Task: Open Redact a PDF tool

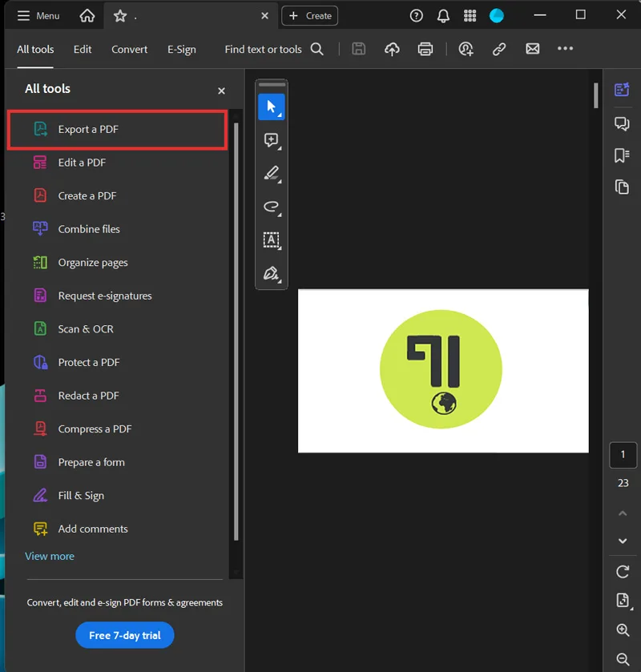Action: [x=118, y=396]
